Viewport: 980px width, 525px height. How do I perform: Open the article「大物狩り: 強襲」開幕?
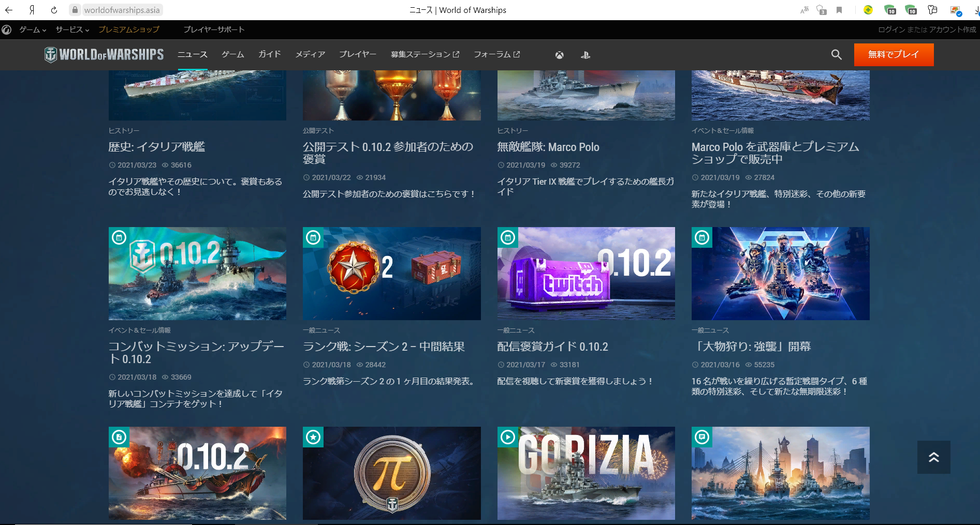tap(751, 347)
